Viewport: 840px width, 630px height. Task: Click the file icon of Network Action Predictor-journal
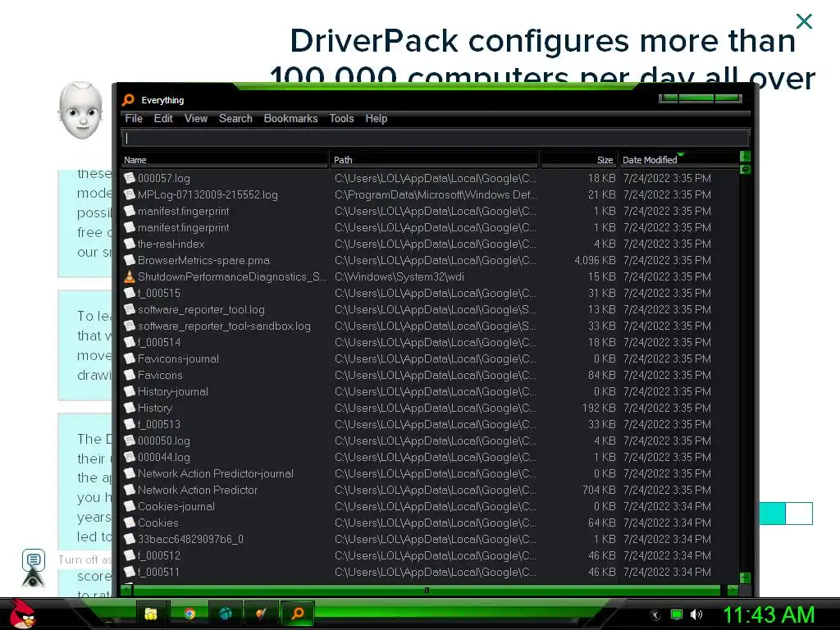coord(129,473)
